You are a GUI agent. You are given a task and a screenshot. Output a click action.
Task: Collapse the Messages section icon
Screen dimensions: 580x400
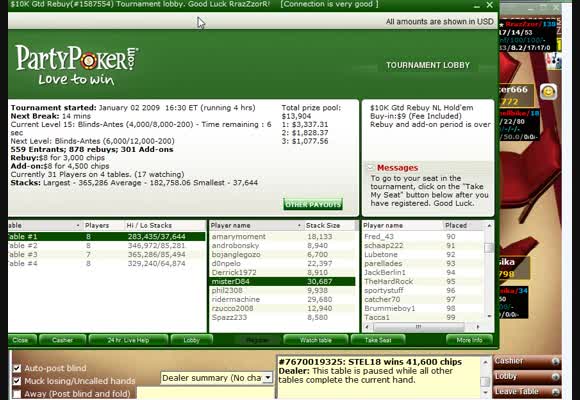371,168
